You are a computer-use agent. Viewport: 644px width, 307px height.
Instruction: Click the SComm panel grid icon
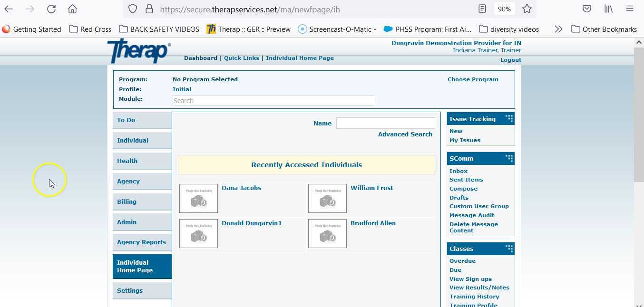(509, 157)
